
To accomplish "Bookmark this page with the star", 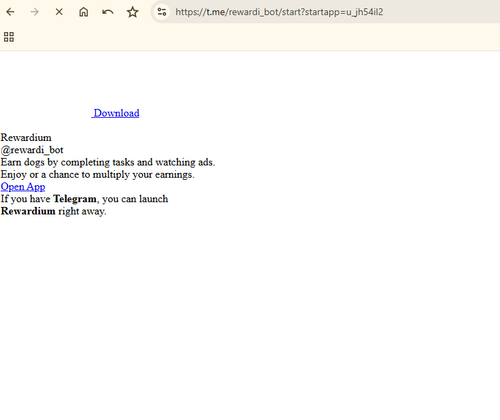I will (132, 12).
